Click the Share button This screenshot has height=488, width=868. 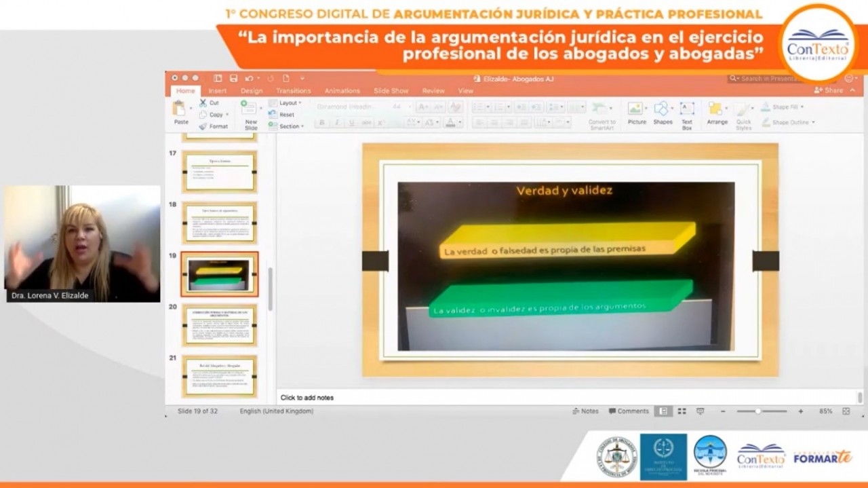[829, 90]
